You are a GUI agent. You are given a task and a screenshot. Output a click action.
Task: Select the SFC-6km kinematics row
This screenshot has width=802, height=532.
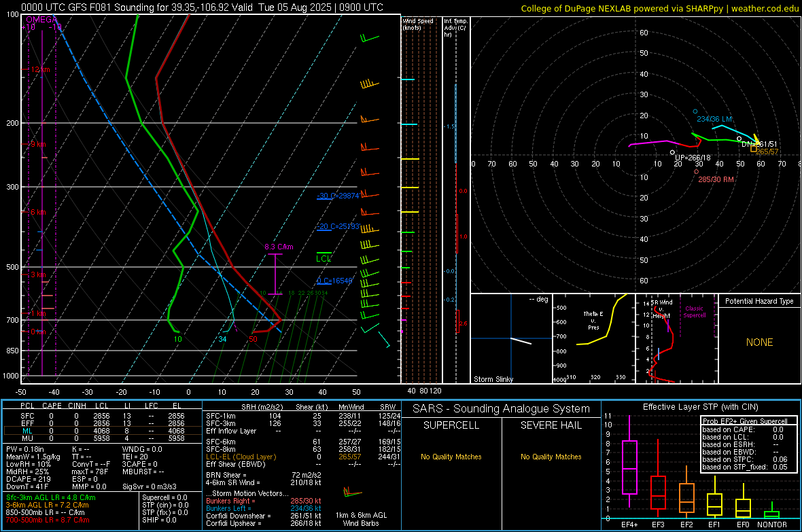[303, 442]
